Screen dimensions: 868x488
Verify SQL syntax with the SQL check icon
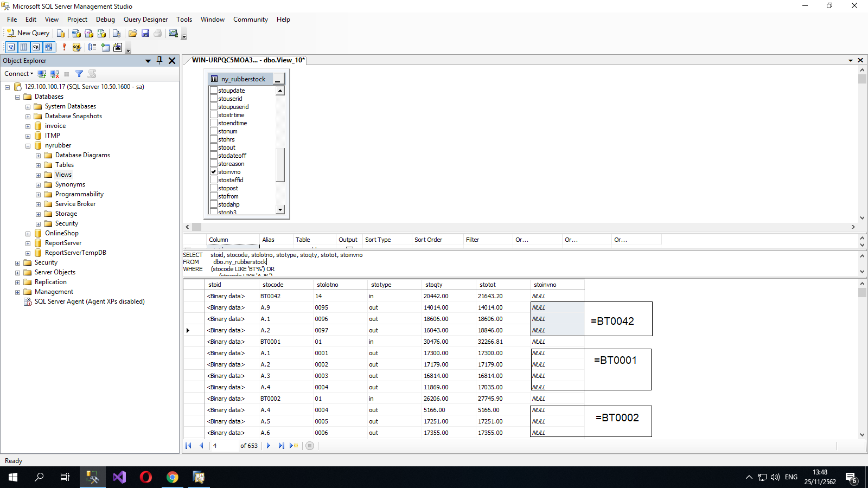click(76, 47)
